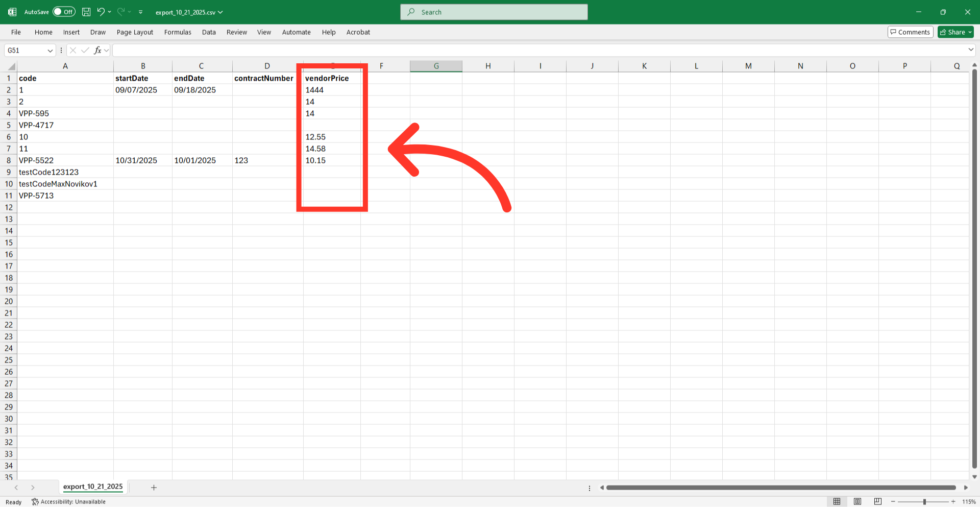
Task: Open the Data ribbon tab
Action: (209, 32)
